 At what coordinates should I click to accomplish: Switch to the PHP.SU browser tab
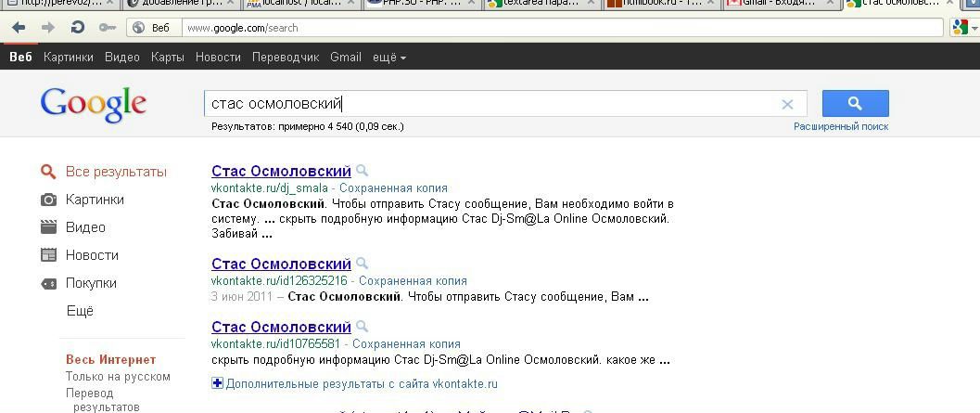pos(421,4)
